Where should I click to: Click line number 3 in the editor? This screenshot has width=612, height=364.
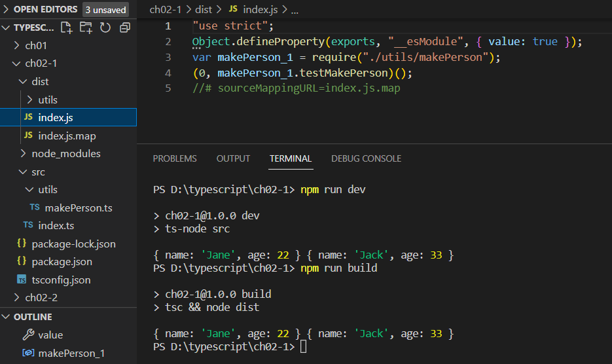coord(168,57)
